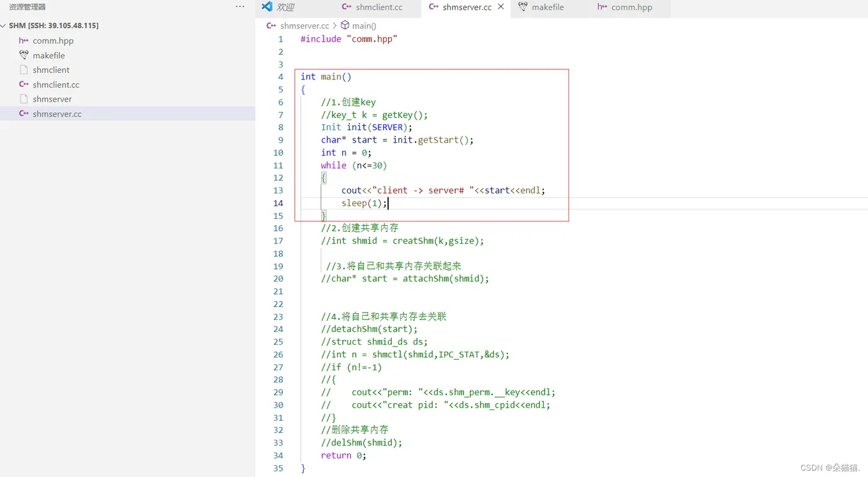Close the shmserver.cc tab
This screenshot has height=477, width=868.
point(501,7)
